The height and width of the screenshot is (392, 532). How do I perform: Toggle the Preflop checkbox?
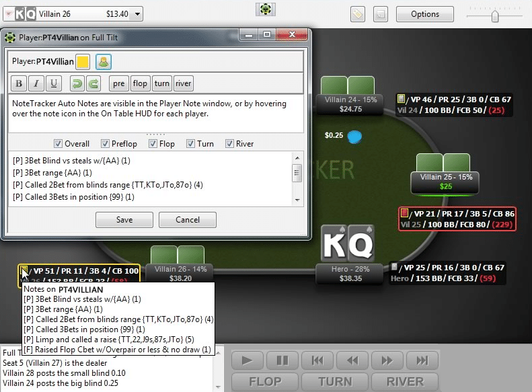pyautogui.click(x=106, y=143)
